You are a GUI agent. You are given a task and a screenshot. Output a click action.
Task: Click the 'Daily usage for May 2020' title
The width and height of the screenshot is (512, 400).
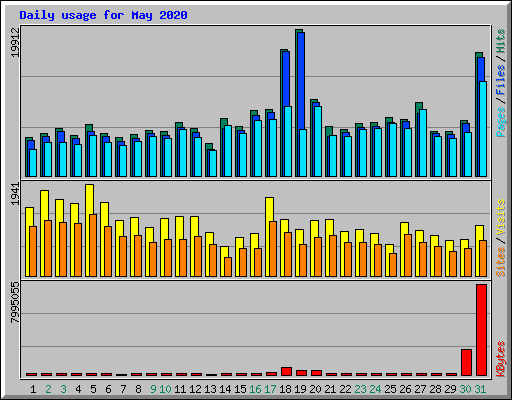pyautogui.click(x=103, y=15)
